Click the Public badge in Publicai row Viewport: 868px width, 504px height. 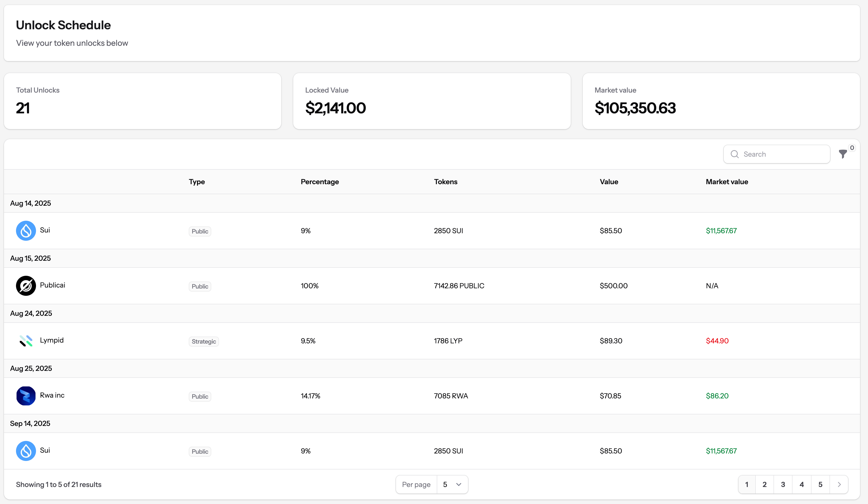[200, 286]
